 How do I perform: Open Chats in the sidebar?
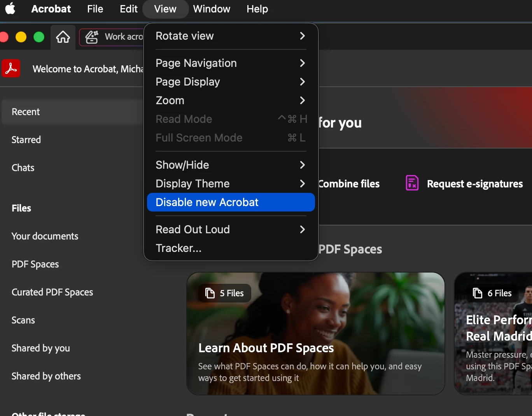(x=23, y=168)
